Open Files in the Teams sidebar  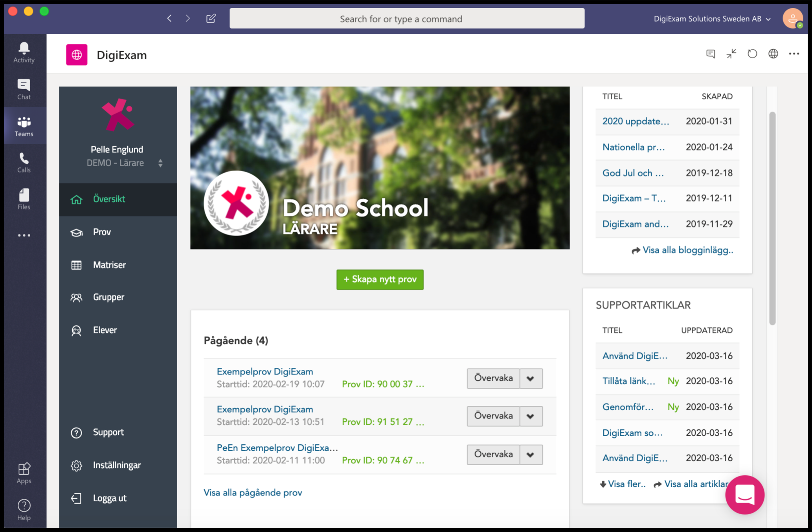24,199
